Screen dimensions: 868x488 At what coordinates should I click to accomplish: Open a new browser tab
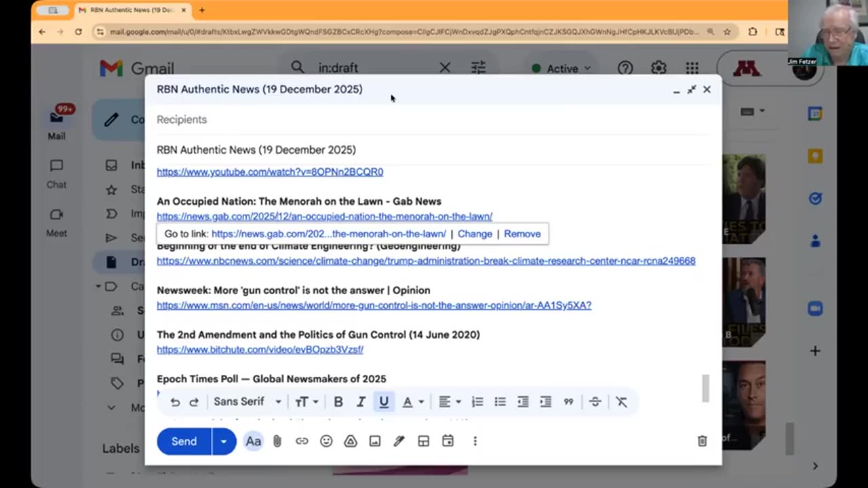pyautogui.click(x=201, y=10)
